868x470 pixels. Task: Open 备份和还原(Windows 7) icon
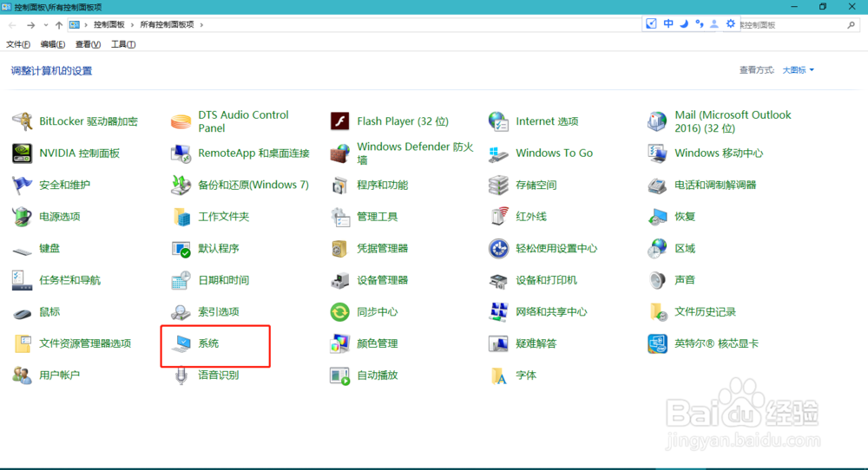[x=181, y=185]
